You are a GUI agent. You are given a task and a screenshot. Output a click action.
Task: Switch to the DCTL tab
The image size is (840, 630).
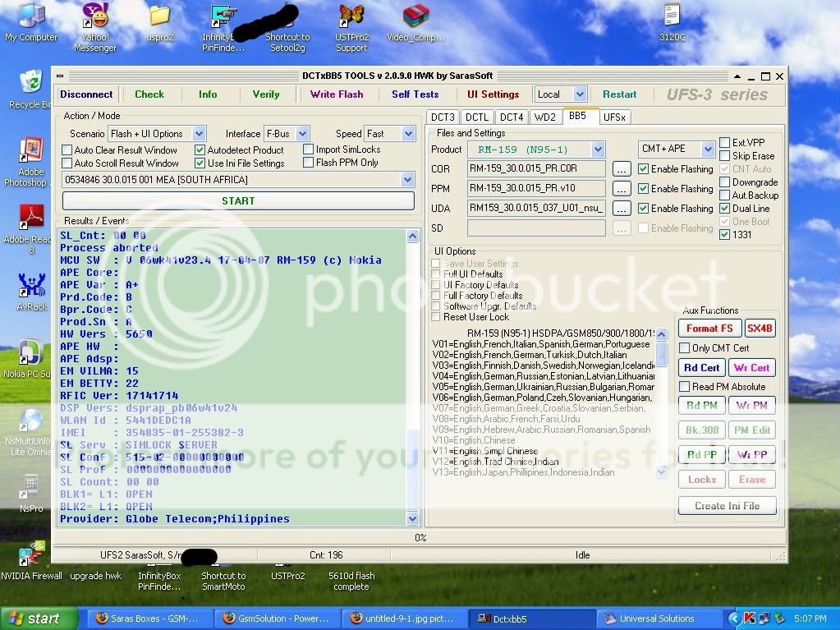coord(477,117)
